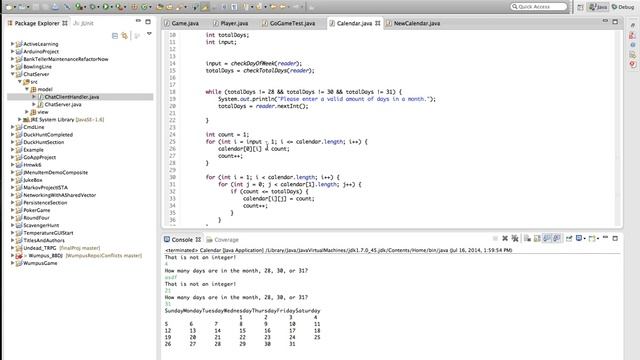
Task: Switch to the JUnit tab
Action: pos(83,23)
